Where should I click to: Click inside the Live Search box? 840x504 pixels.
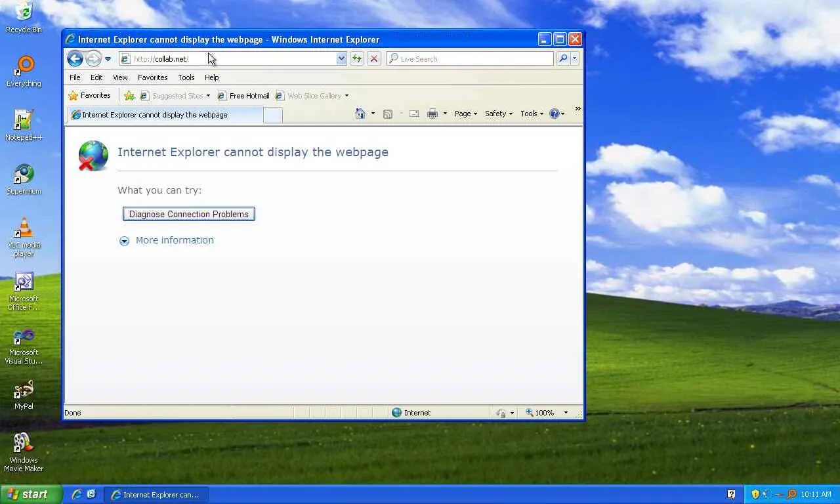tap(470, 58)
